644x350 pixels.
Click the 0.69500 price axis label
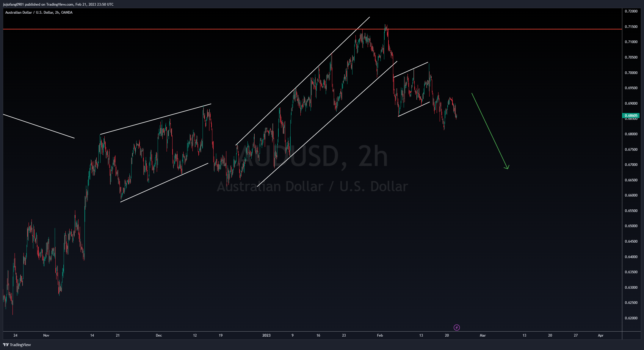click(x=631, y=88)
